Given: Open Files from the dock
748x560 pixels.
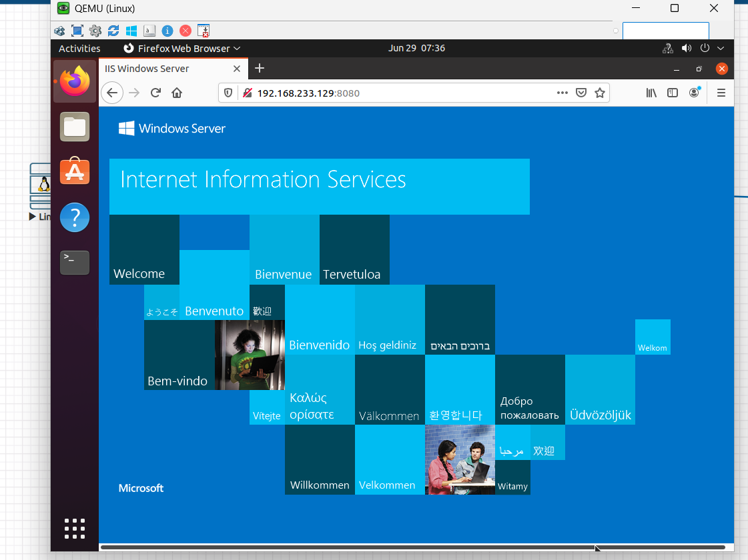Looking at the screenshot, I should click(x=75, y=127).
